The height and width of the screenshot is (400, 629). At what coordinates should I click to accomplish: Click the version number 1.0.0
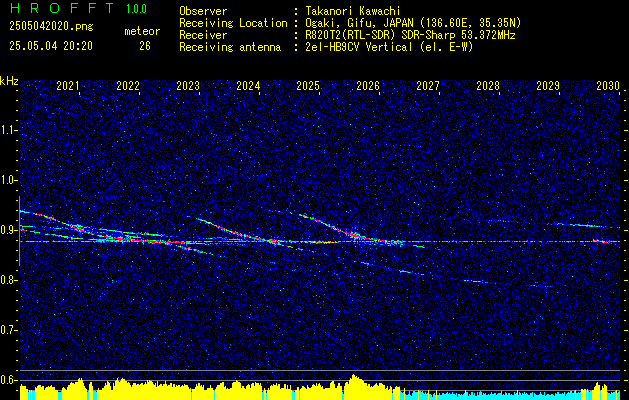coord(136,9)
